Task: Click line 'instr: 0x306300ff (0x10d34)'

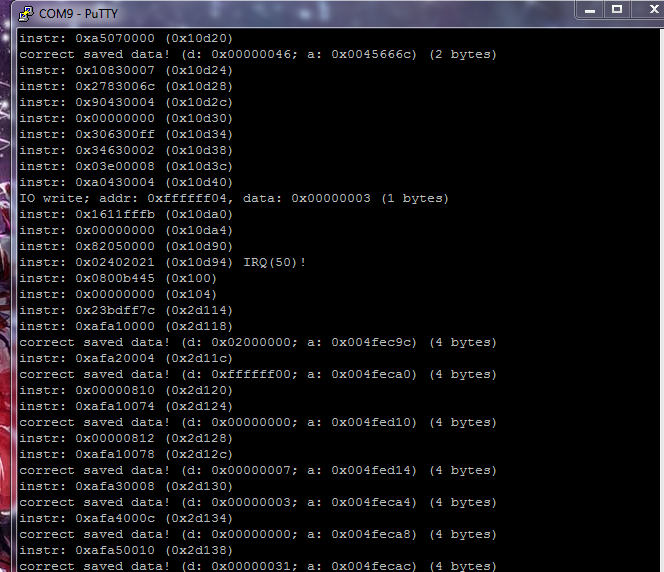Action: click(x=126, y=135)
